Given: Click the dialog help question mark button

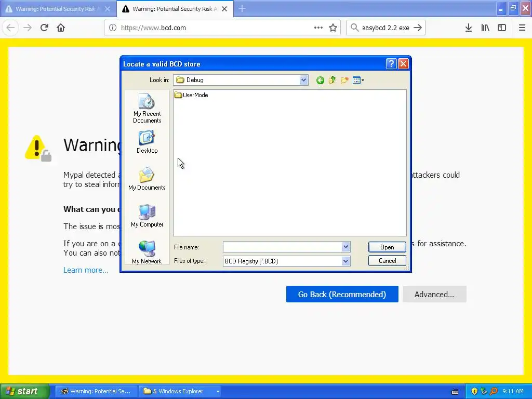Looking at the screenshot, I should pos(391,64).
